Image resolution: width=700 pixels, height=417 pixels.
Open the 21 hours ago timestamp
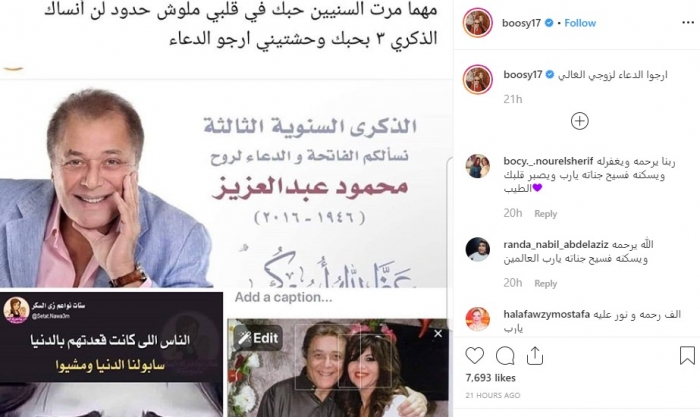coord(492,395)
